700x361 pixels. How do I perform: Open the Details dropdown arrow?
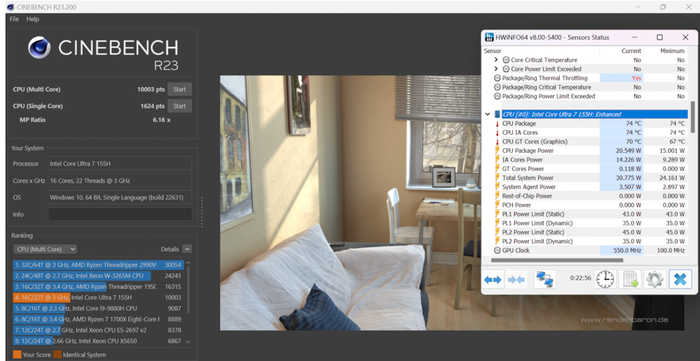point(187,249)
